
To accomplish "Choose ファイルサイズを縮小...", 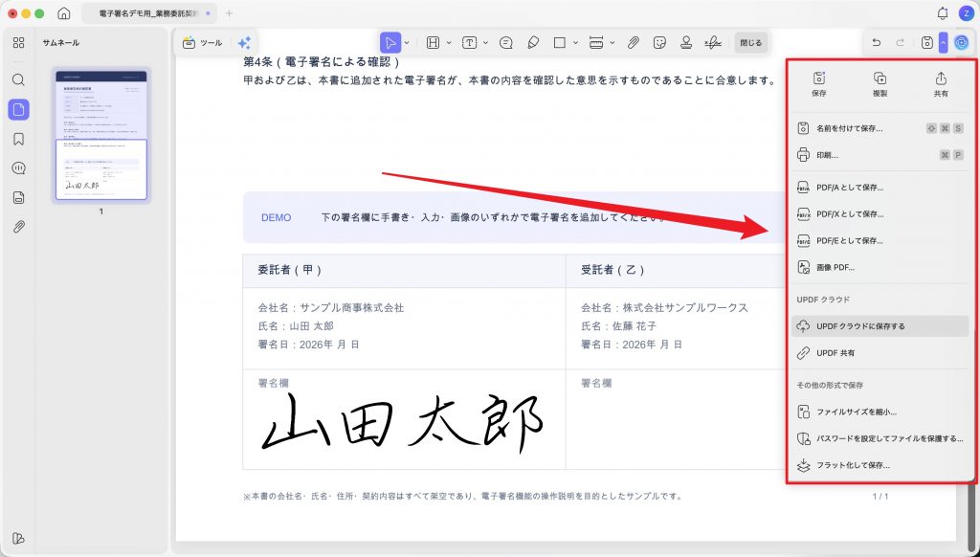I will click(x=880, y=412).
